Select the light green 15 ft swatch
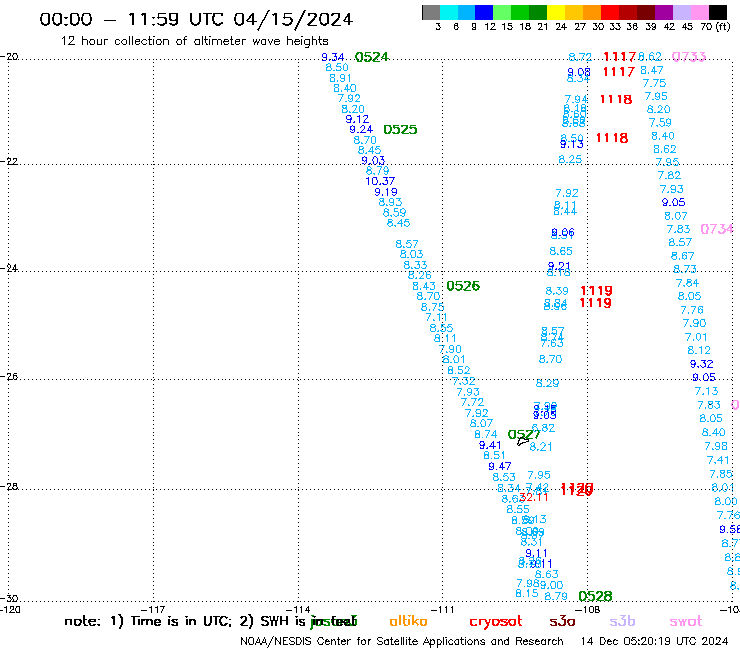The width and height of the screenshot is (740, 650). coord(502,12)
